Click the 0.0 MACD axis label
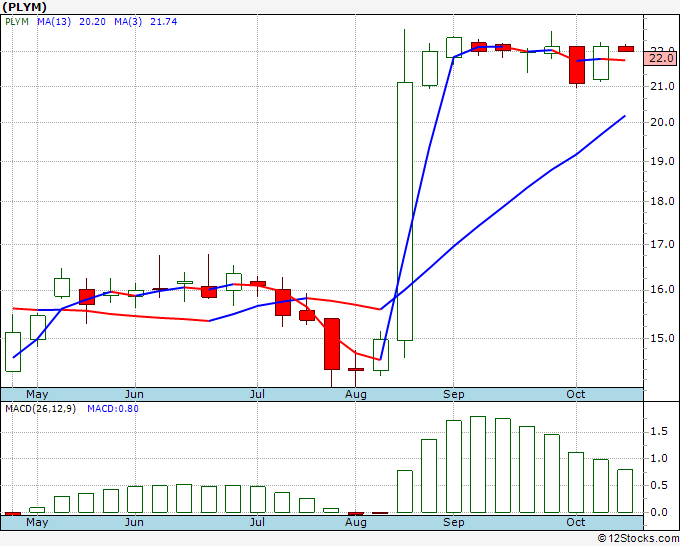 click(x=659, y=512)
